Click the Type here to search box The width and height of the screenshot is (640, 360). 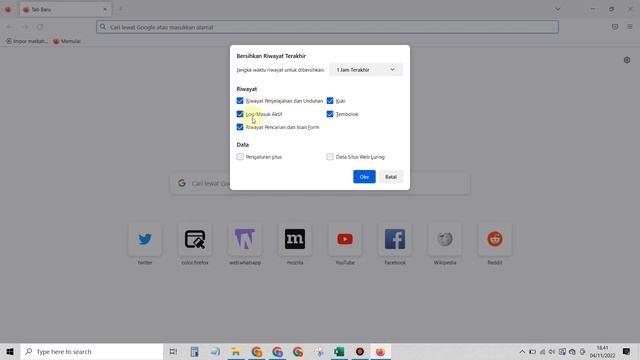[x=92, y=351]
